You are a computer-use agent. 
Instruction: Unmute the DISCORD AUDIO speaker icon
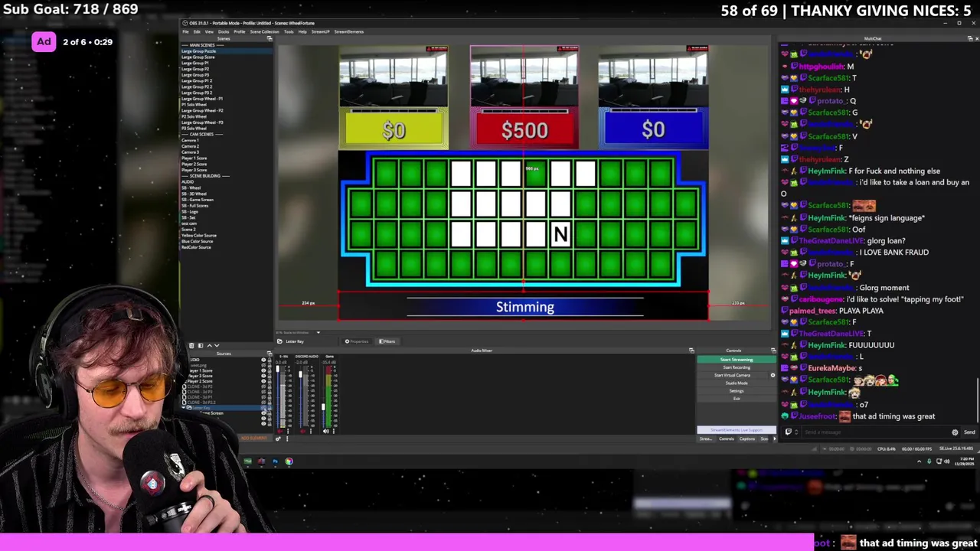[302, 431]
